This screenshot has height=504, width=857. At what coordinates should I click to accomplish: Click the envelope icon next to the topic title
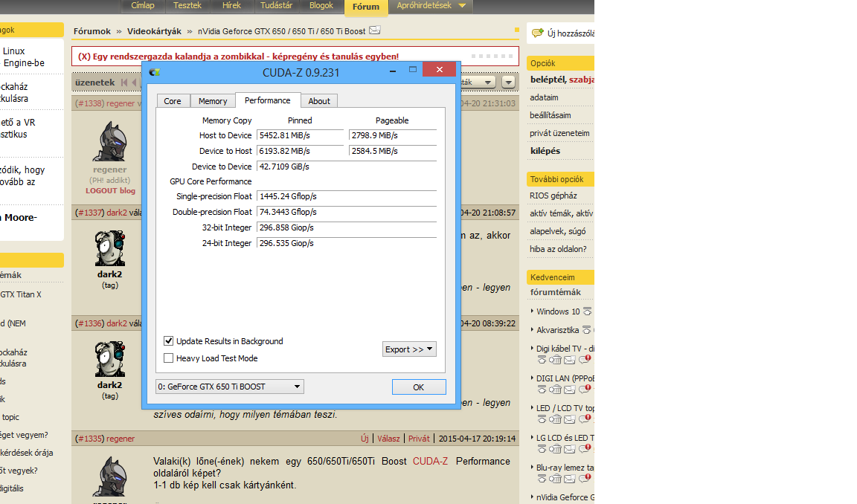(374, 30)
